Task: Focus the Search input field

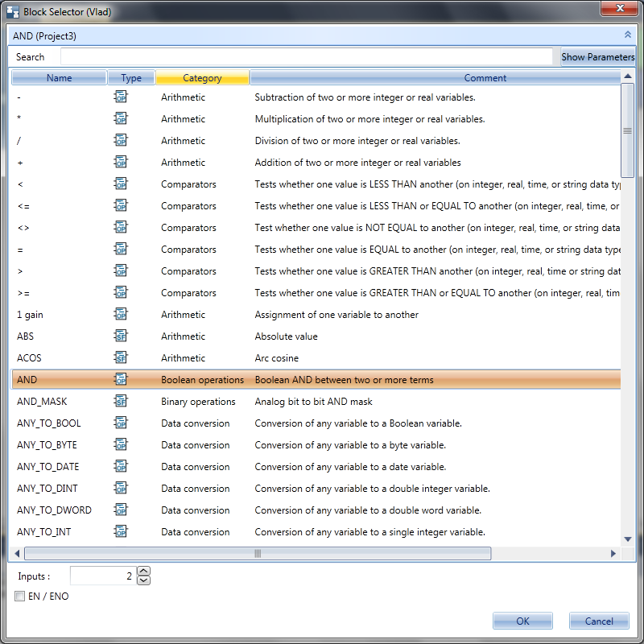Action: coord(307,56)
